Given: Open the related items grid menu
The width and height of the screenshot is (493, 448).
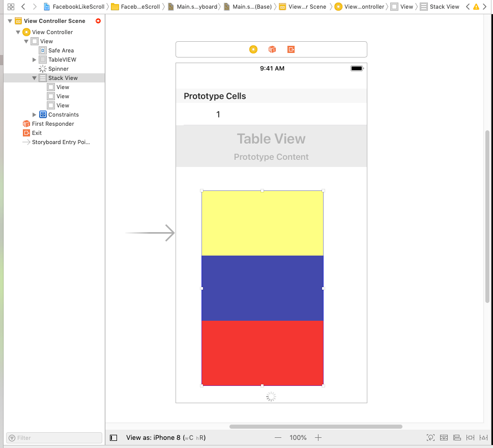Looking at the screenshot, I should point(11,7).
